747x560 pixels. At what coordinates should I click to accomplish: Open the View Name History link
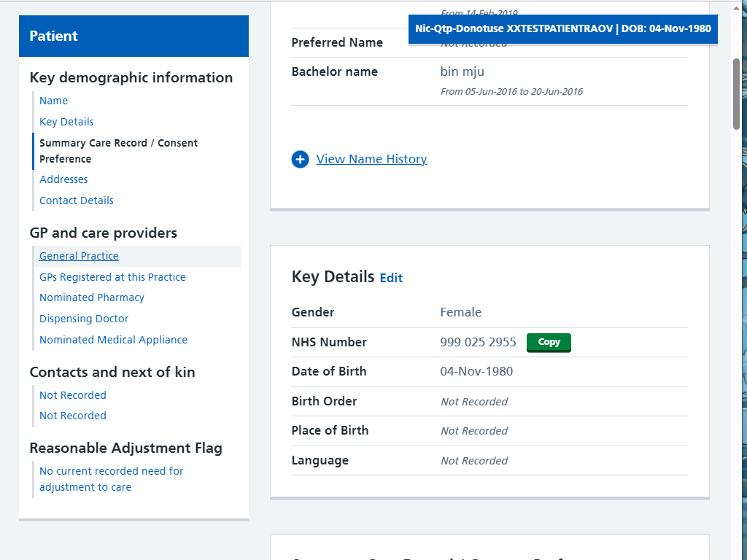click(371, 159)
